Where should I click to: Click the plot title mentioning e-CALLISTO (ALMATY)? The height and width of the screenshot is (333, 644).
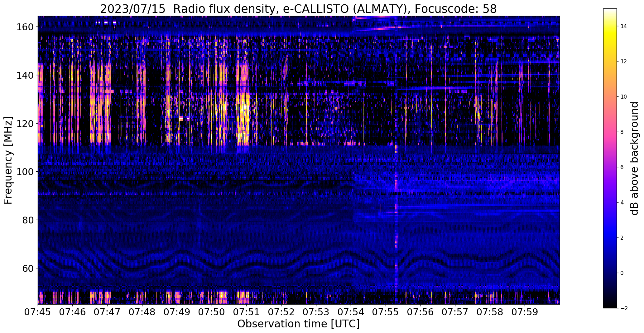298,9
